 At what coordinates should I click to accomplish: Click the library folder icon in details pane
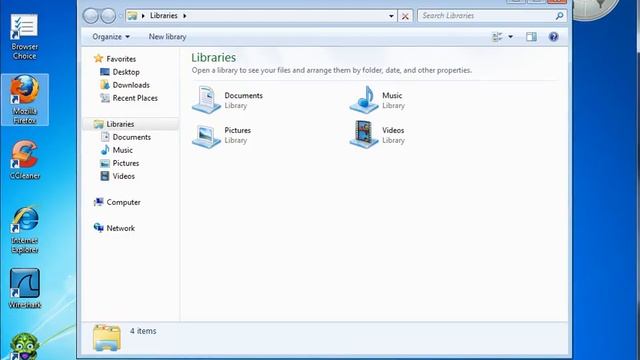pyautogui.click(x=107, y=338)
